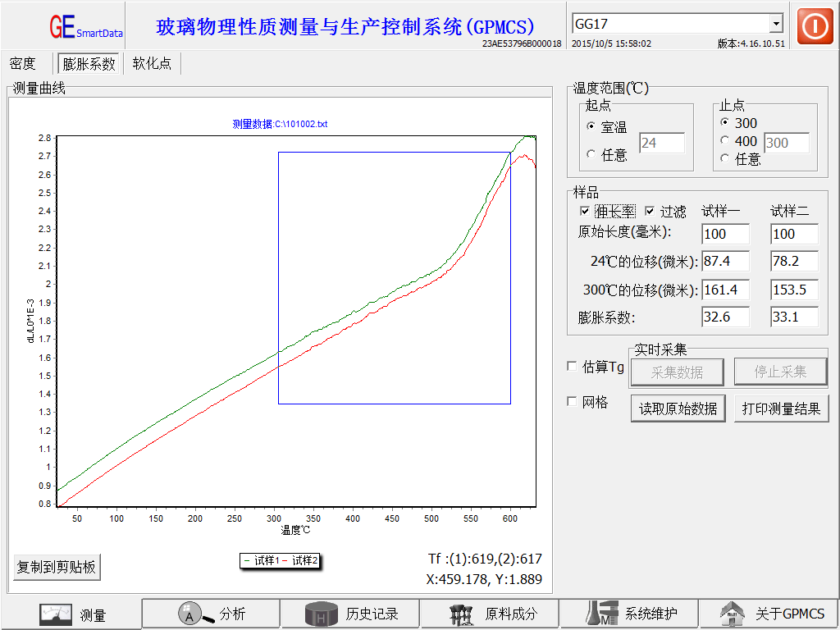Click 试样二 24℃ displacement field 78.2
The width and height of the screenshot is (840, 630).
tap(794, 262)
